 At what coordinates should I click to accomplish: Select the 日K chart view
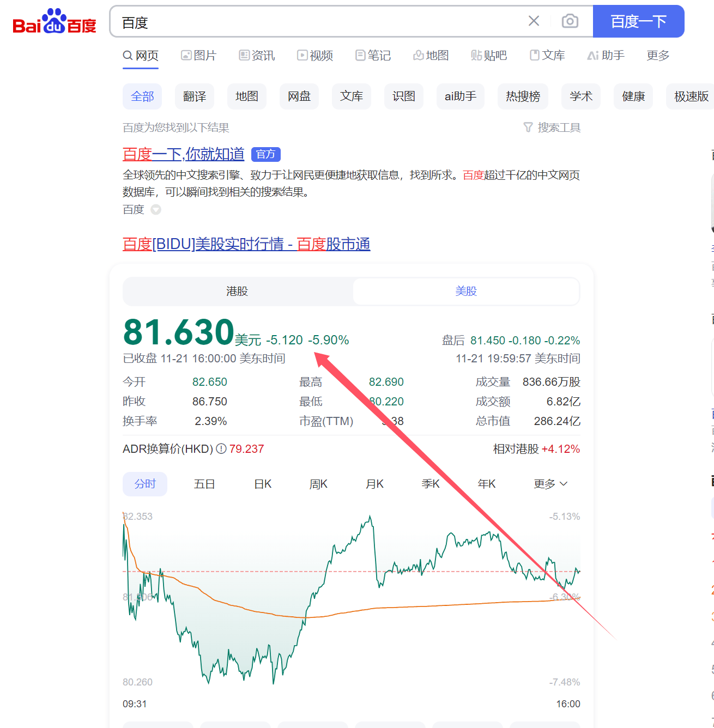[x=263, y=484]
